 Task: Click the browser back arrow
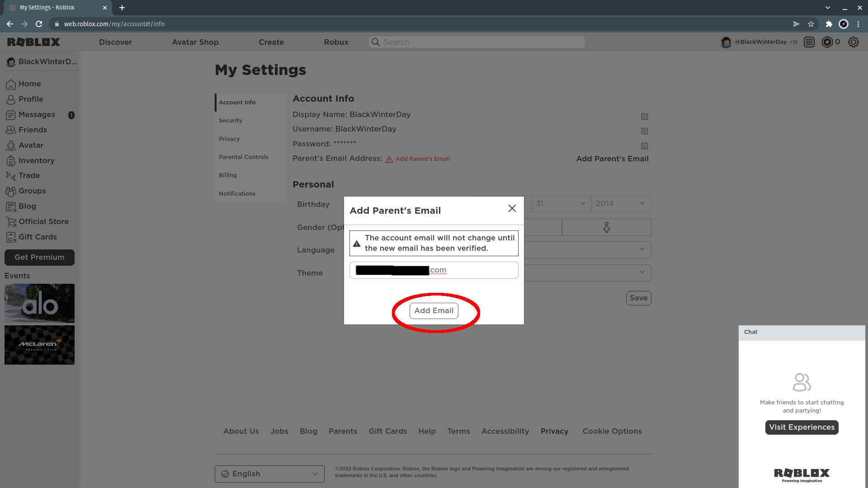coord(10,24)
